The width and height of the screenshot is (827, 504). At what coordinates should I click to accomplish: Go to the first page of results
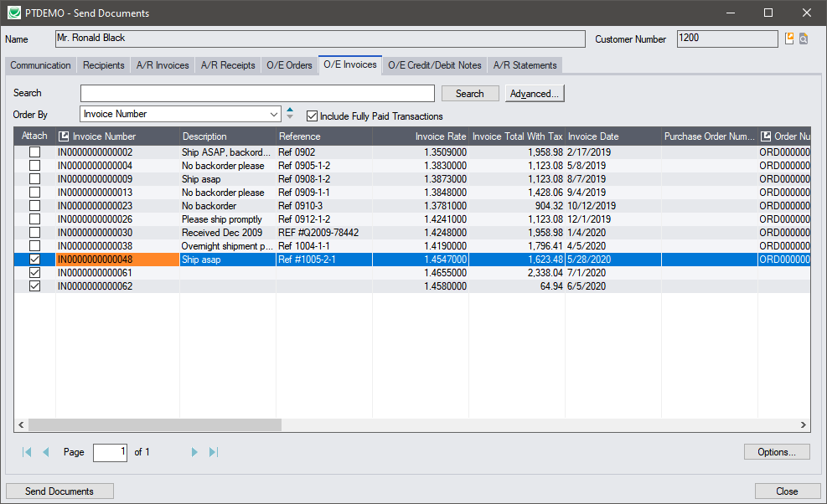click(x=28, y=452)
